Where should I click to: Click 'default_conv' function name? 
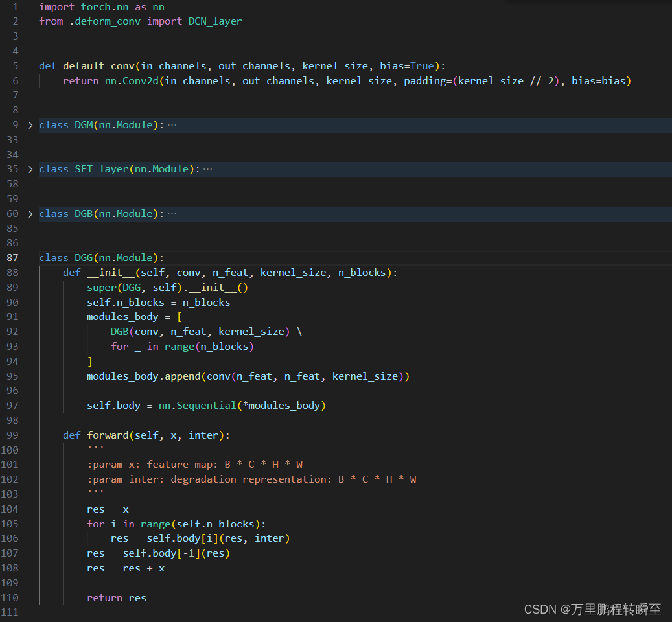pos(98,66)
